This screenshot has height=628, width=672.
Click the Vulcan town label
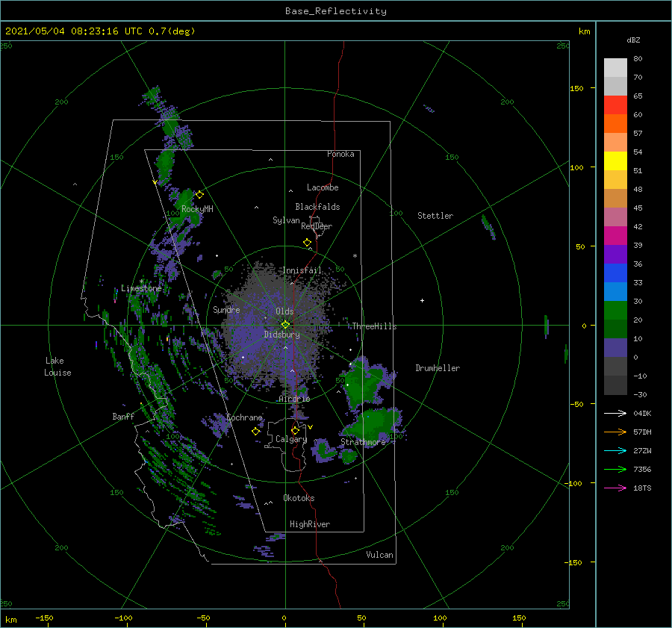click(x=380, y=555)
